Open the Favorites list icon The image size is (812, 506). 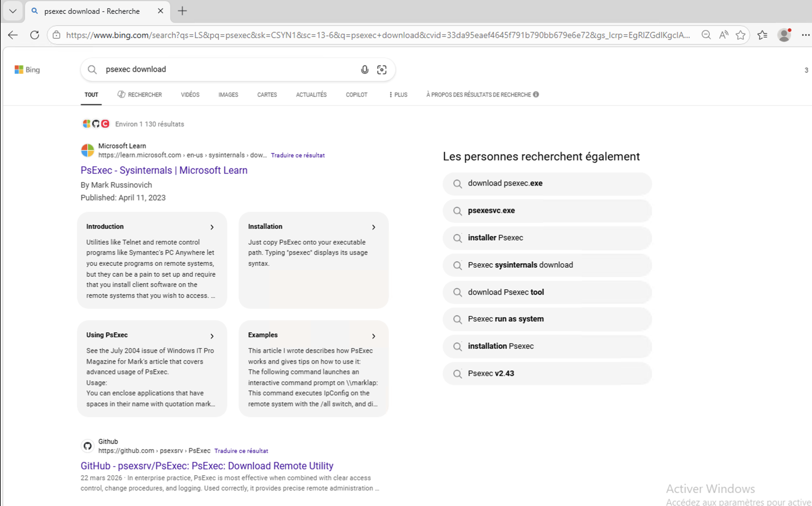click(x=763, y=35)
